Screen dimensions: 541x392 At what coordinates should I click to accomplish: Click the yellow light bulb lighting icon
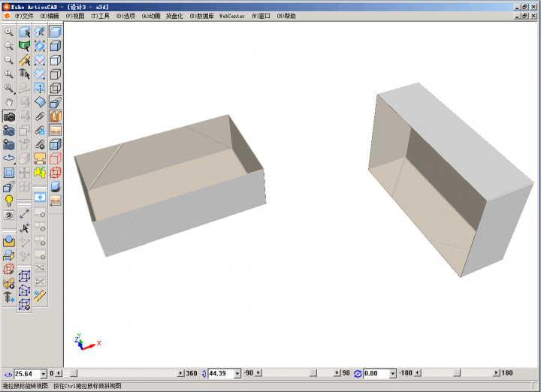point(9,201)
